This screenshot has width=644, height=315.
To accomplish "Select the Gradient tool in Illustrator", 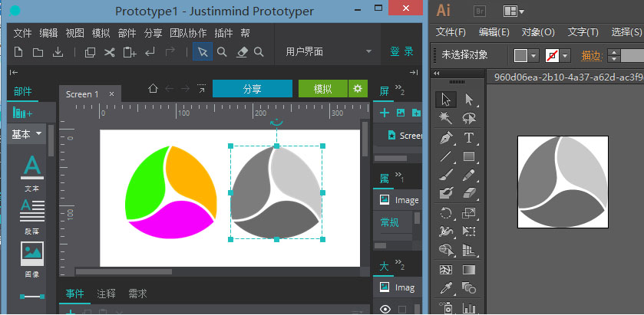I will click(469, 270).
